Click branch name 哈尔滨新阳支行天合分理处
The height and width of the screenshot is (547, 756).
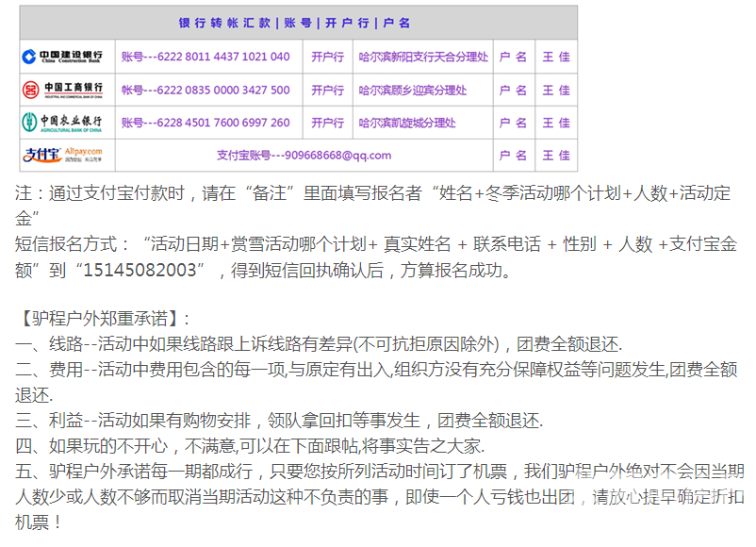(x=424, y=57)
